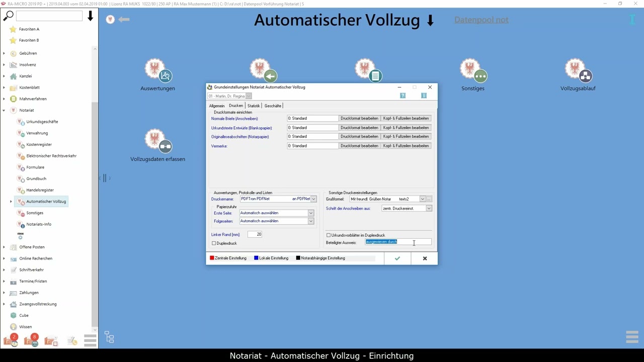Expand the Zwangsvollstreckung tree node

tap(4, 304)
